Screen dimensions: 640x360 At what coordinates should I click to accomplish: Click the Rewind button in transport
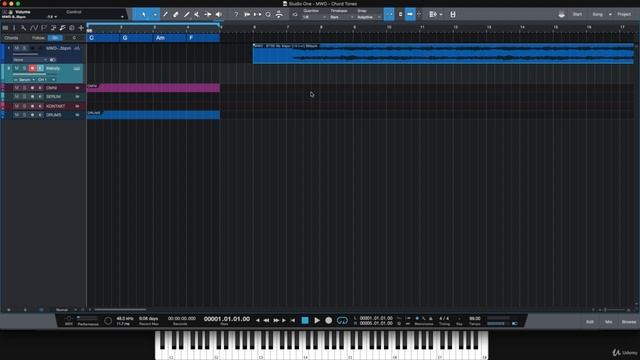click(267, 320)
